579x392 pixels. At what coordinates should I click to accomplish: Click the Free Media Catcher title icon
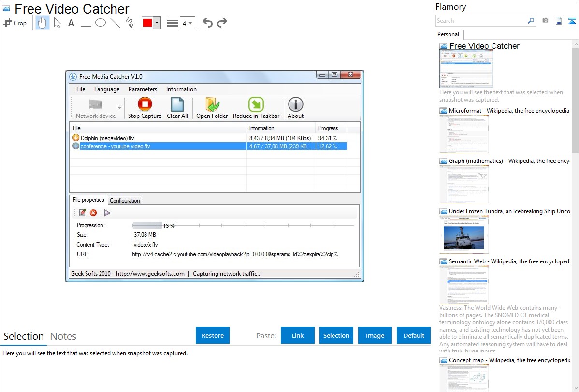pyautogui.click(x=73, y=77)
